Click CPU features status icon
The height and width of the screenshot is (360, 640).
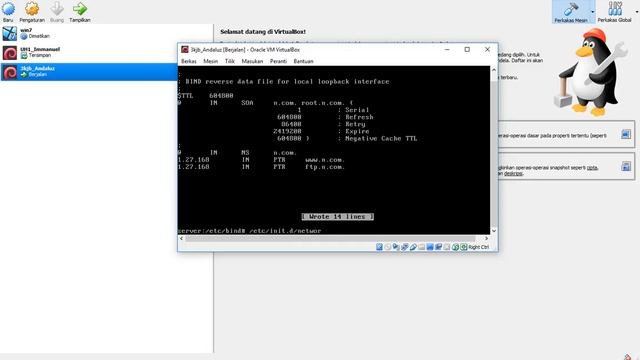pos(447,247)
